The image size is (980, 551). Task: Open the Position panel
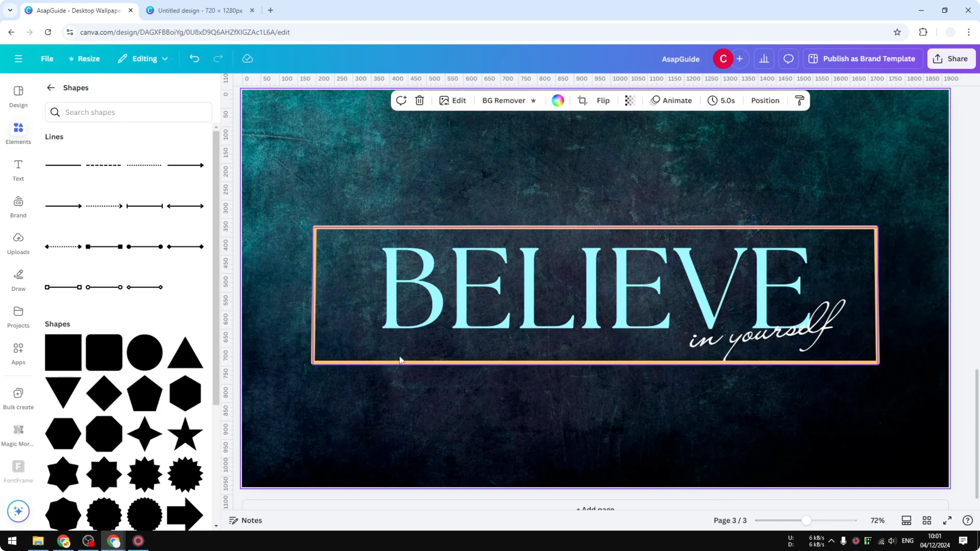[x=765, y=100]
